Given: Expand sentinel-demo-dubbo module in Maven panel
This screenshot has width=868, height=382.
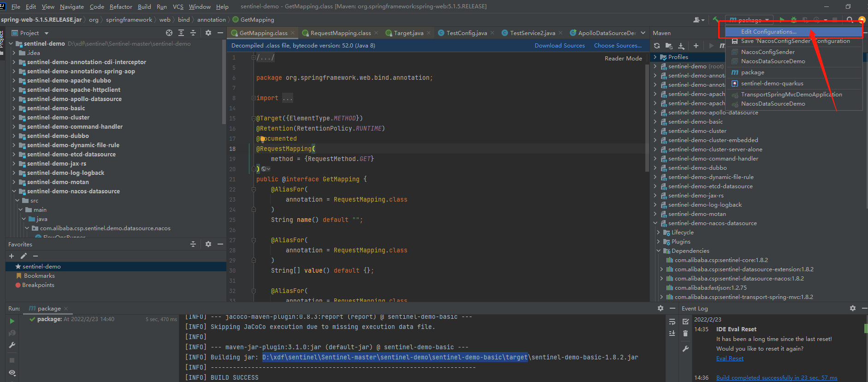Looking at the screenshot, I should tap(655, 168).
